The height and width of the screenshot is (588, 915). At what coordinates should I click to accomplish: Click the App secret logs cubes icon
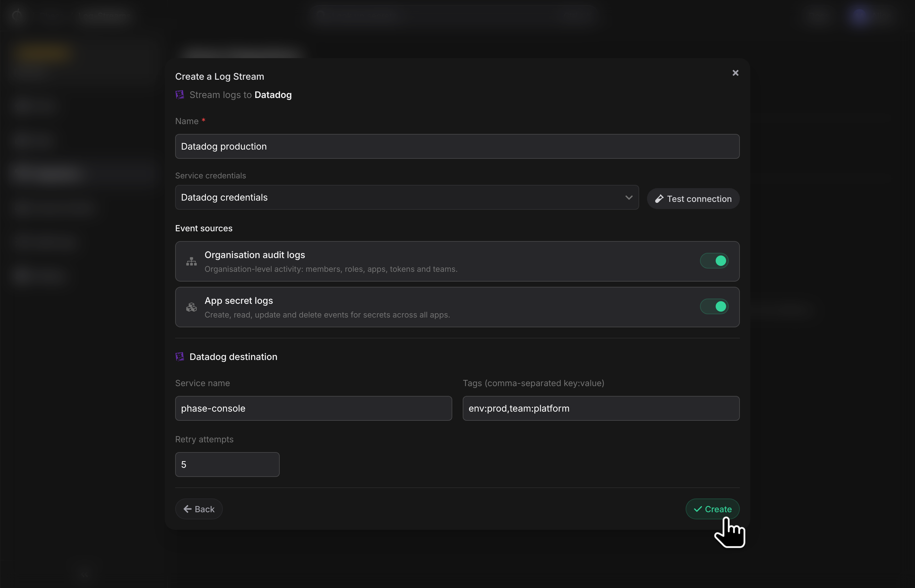pyautogui.click(x=191, y=307)
